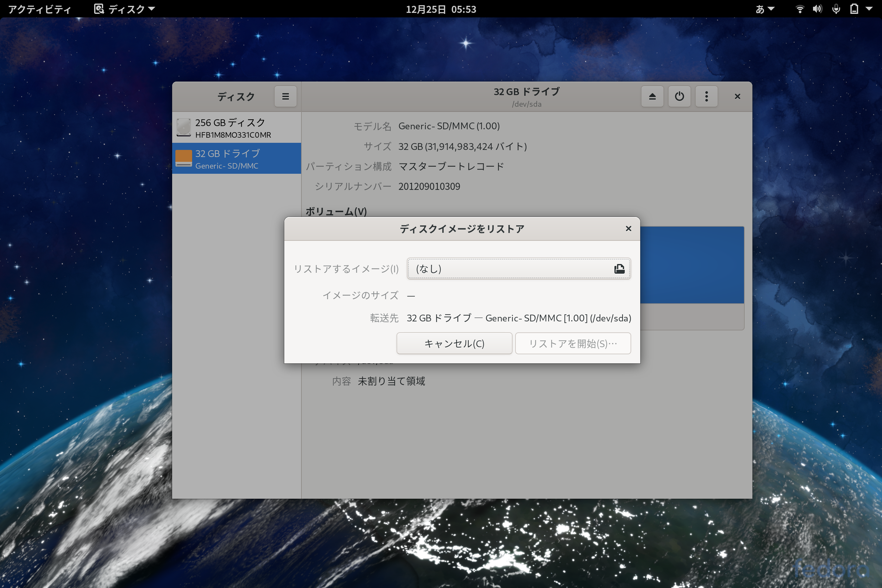882x588 pixels.
Task: Click the /dev/sda subtitle in header
Action: [526, 104]
